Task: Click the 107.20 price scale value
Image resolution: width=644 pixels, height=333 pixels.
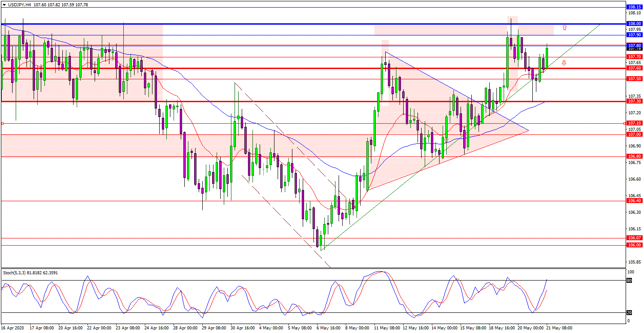Action: coord(635,112)
